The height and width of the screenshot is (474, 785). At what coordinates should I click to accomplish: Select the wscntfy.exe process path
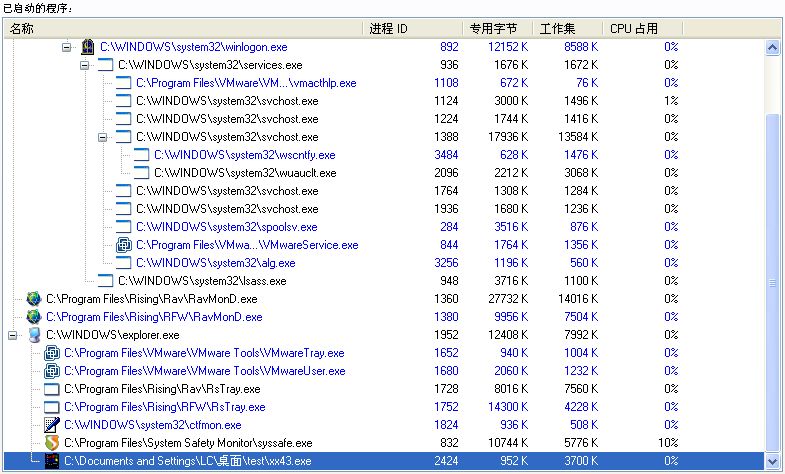pos(245,155)
